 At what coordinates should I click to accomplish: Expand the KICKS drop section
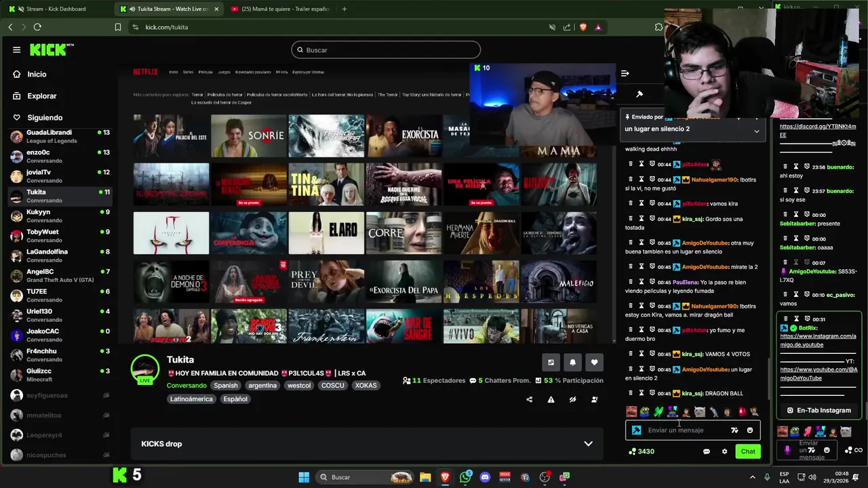(367, 444)
